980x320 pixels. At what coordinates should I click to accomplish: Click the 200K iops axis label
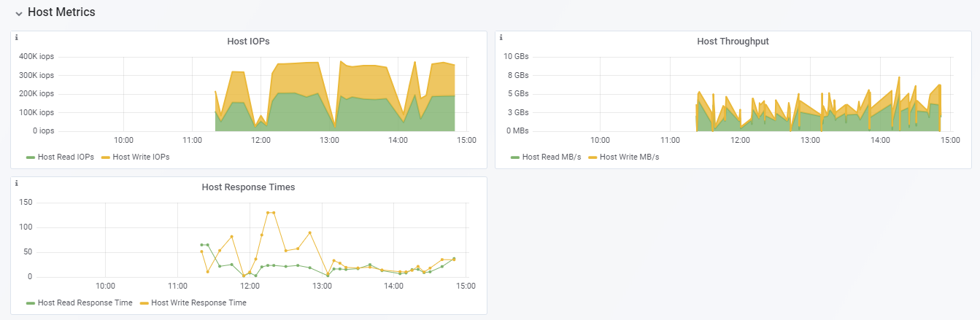(x=36, y=93)
